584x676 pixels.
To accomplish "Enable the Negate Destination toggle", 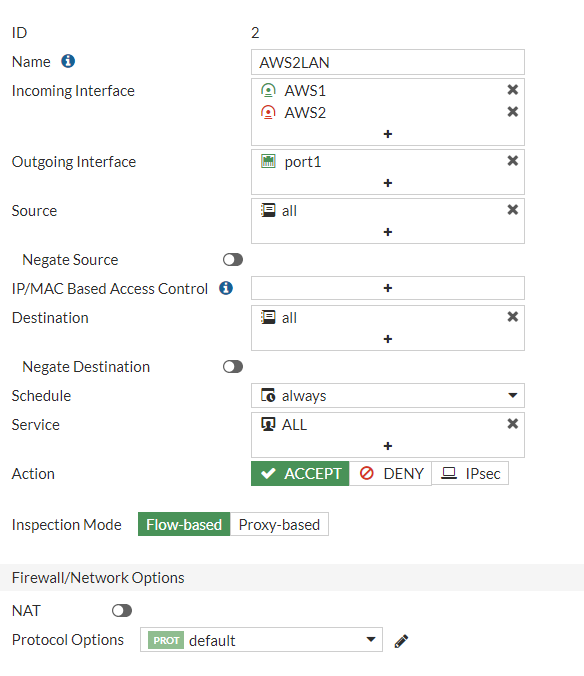I will (x=233, y=366).
